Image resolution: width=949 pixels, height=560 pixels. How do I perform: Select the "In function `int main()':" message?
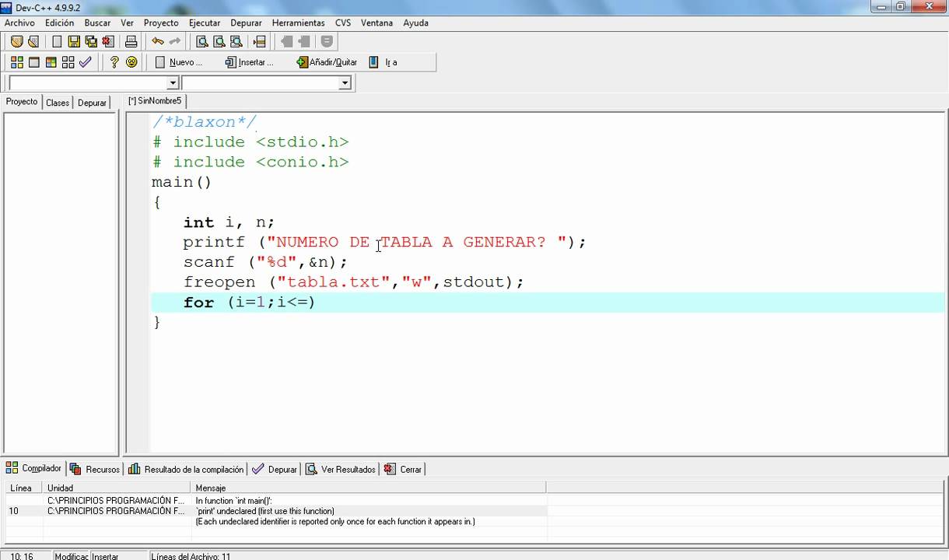coord(233,501)
